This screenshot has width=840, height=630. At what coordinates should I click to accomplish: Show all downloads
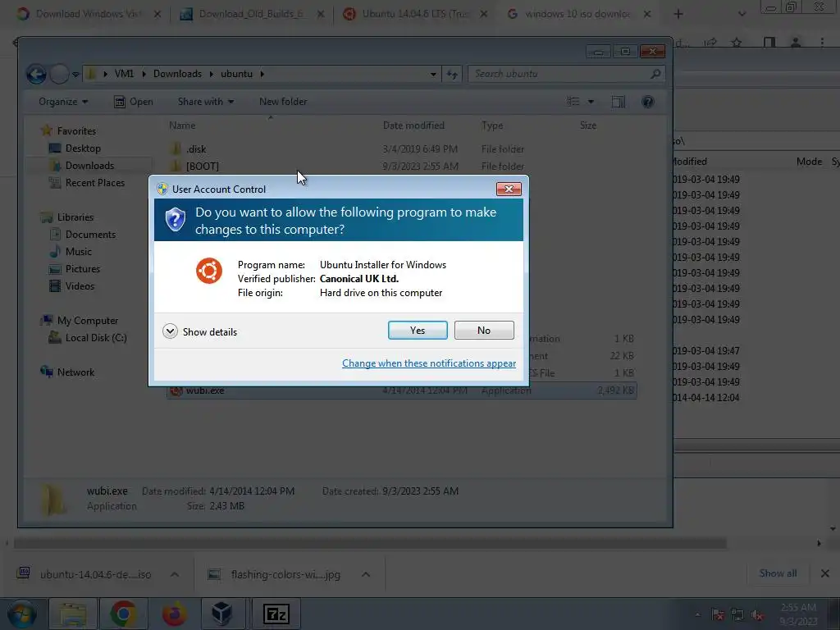pos(778,573)
